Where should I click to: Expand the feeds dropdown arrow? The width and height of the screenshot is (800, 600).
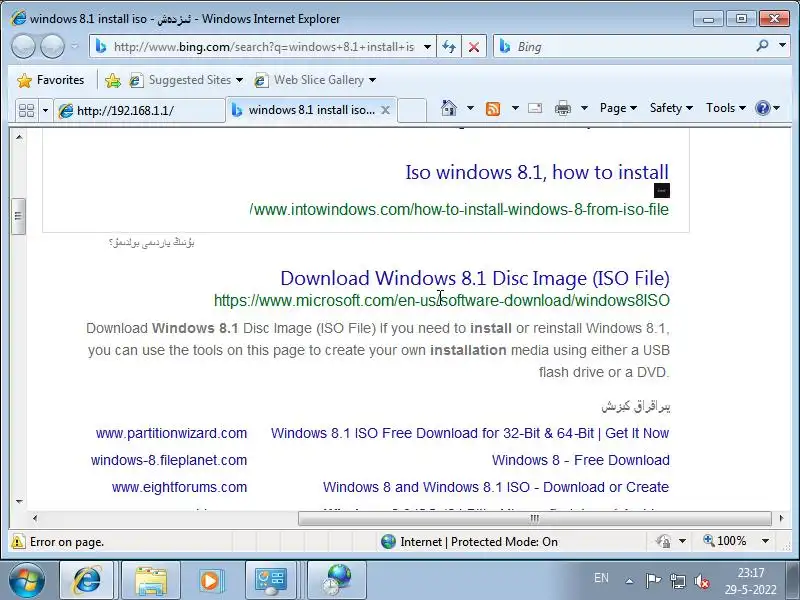coord(515,108)
